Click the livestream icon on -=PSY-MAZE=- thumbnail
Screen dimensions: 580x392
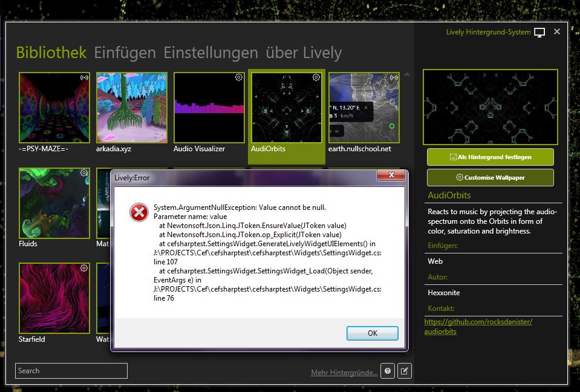(83, 77)
